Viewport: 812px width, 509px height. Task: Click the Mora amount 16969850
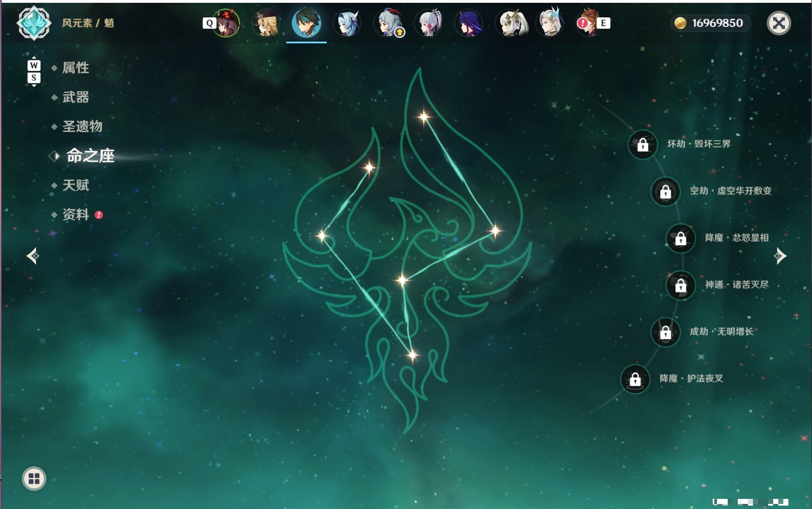click(x=718, y=23)
